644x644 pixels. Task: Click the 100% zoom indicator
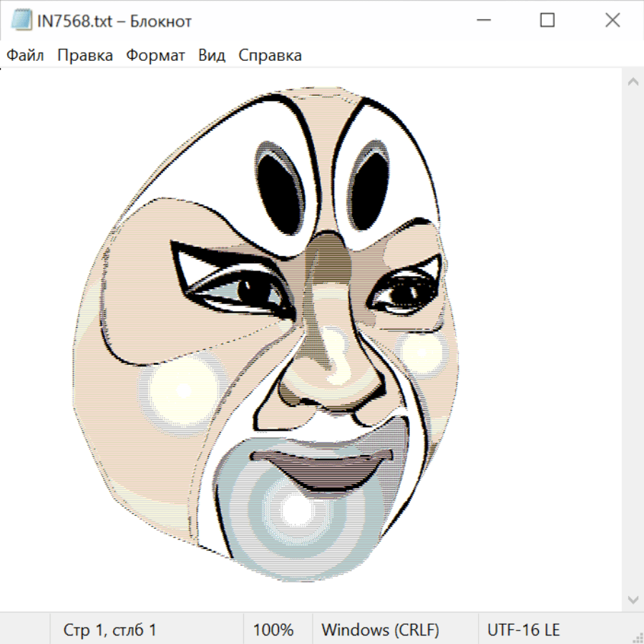pyautogui.click(x=273, y=630)
